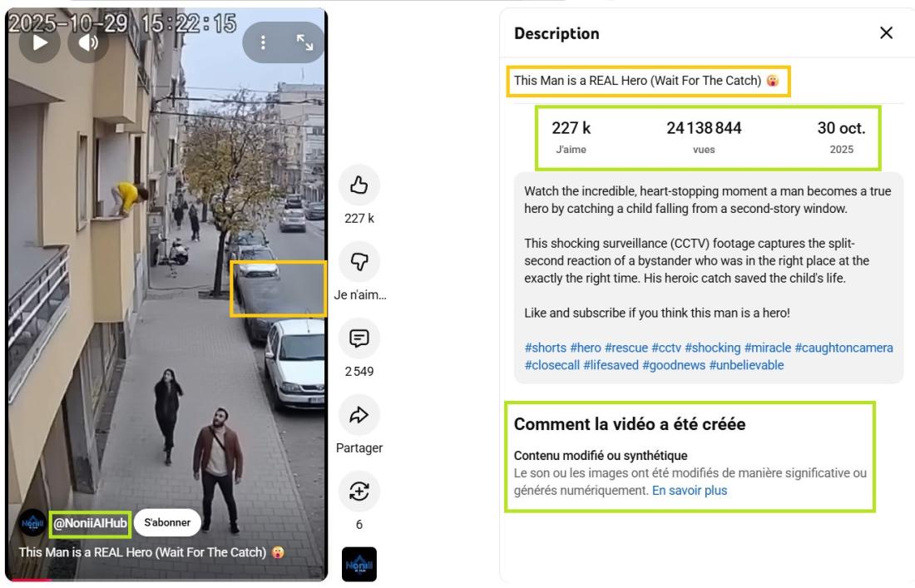The width and height of the screenshot is (915, 588).
Task: Mute the video with the speaker icon
Action: point(88,42)
